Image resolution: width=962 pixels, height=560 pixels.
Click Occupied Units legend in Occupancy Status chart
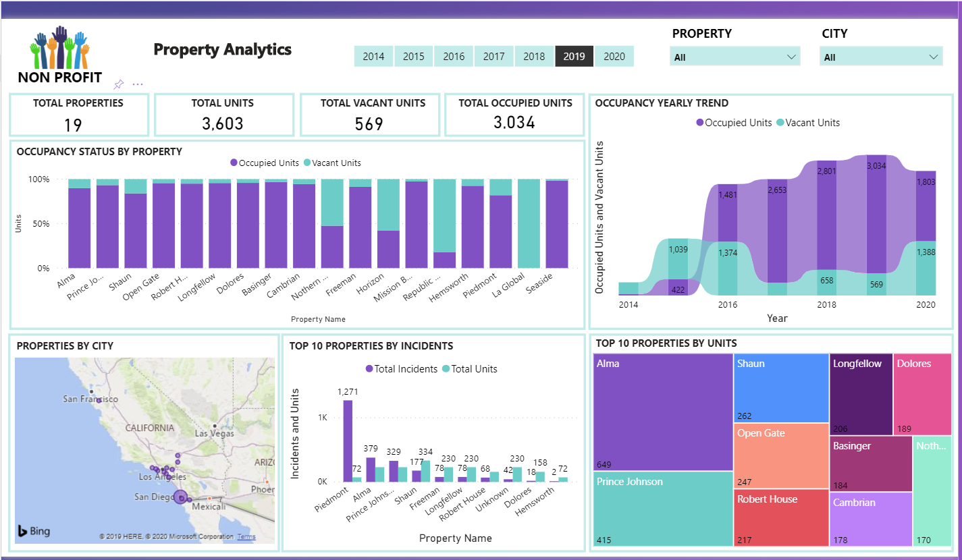pos(265,163)
